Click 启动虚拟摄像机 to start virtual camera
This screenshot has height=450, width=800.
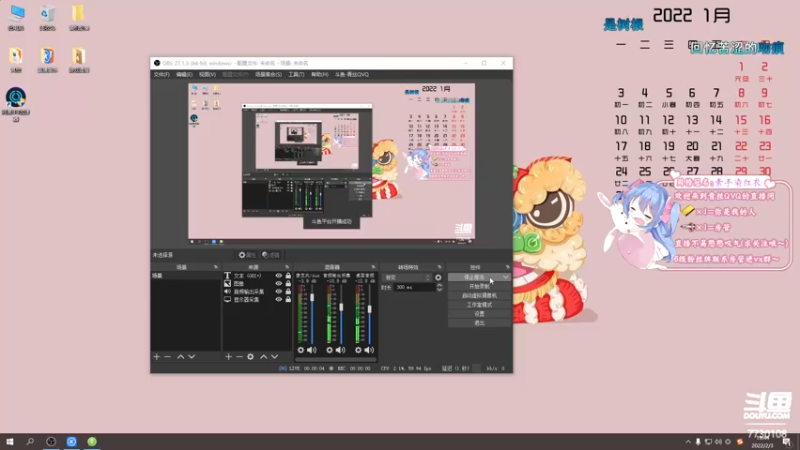click(x=480, y=295)
